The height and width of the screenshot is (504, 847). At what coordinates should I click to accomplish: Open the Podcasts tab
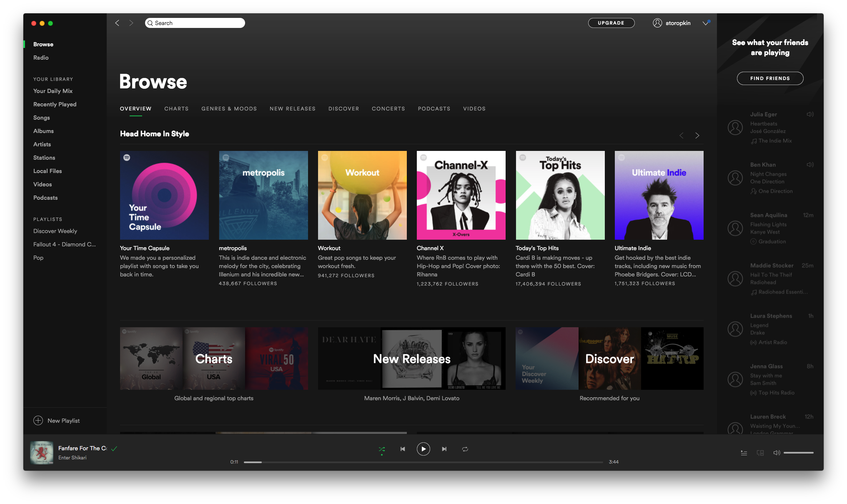434,109
